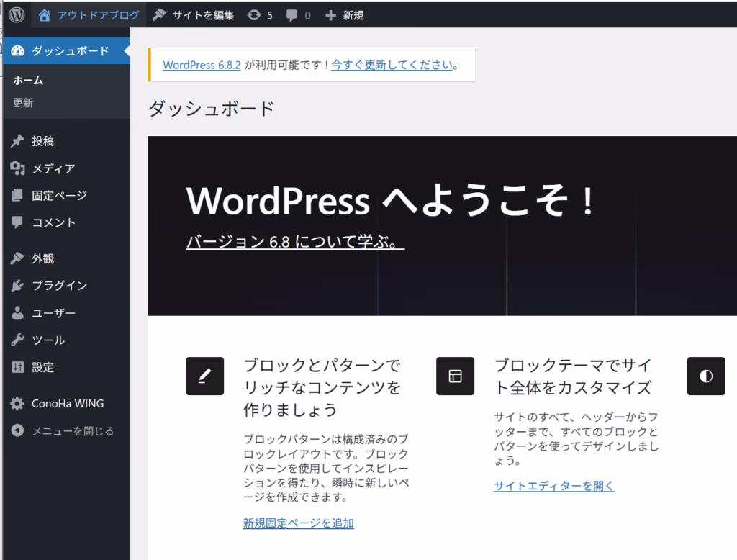Viewport: 737px width, 560px height.
Task: Open the サイトエディターを開く link
Action: pyautogui.click(x=553, y=486)
